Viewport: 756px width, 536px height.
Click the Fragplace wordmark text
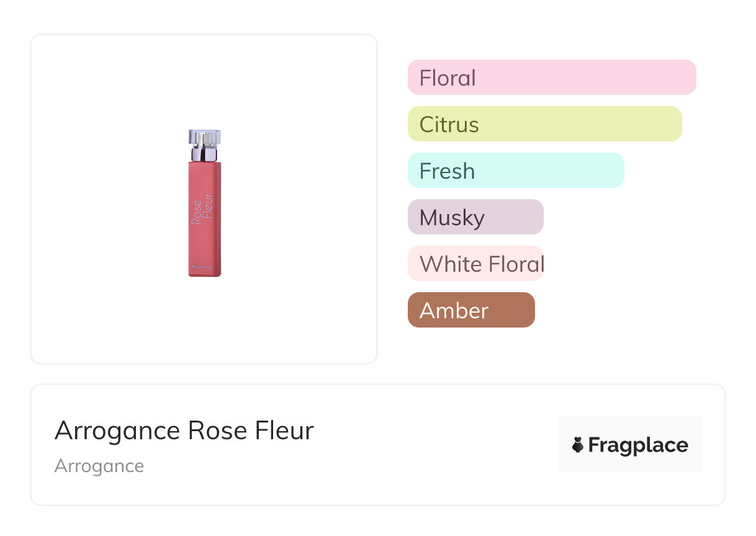click(x=638, y=445)
